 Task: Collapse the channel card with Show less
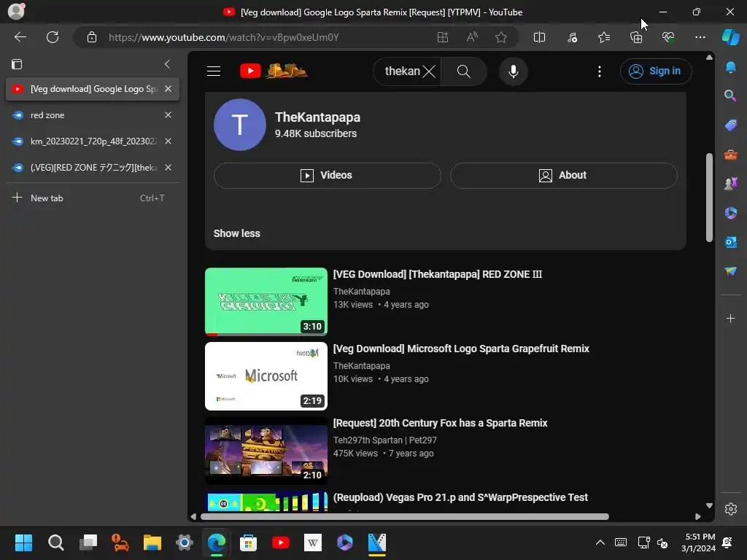pyautogui.click(x=237, y=233)
